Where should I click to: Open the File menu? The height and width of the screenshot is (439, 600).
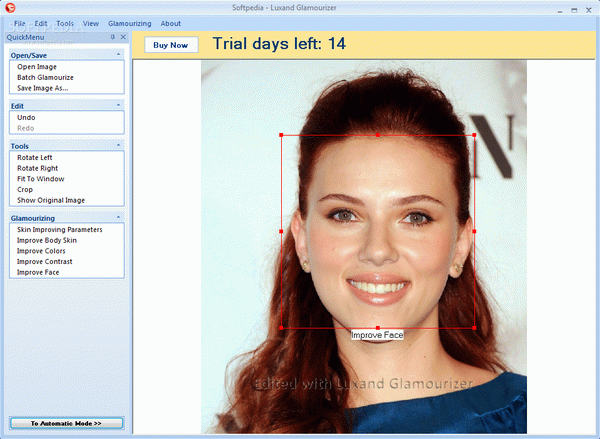[x=20, y=23]
